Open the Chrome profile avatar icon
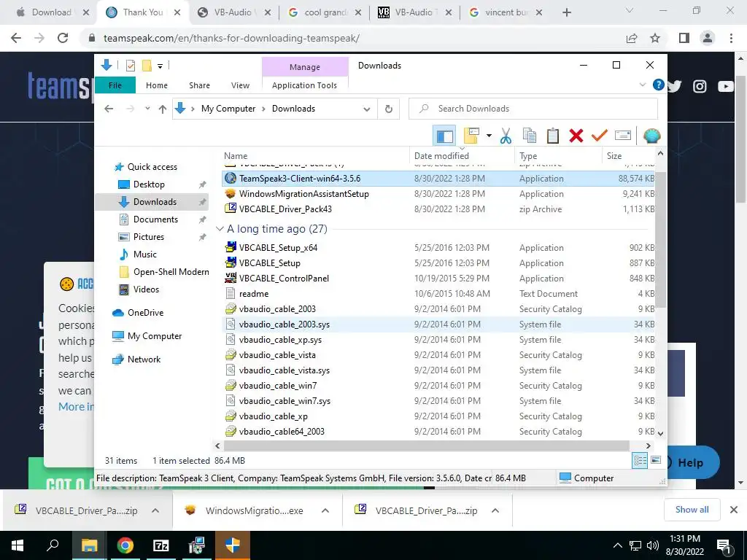Screen dimensions: 747x560 708,38
